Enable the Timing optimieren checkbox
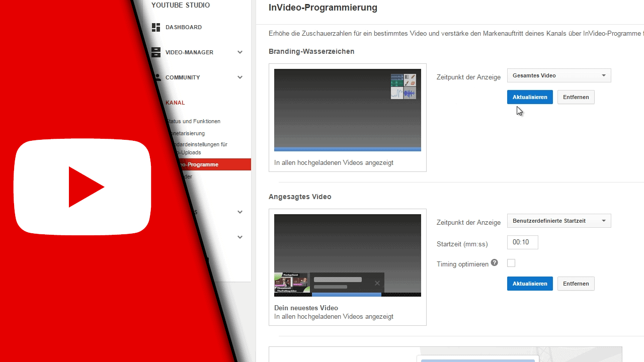The image size is (644, 362). pyautogui.click(x=511, y=263)
